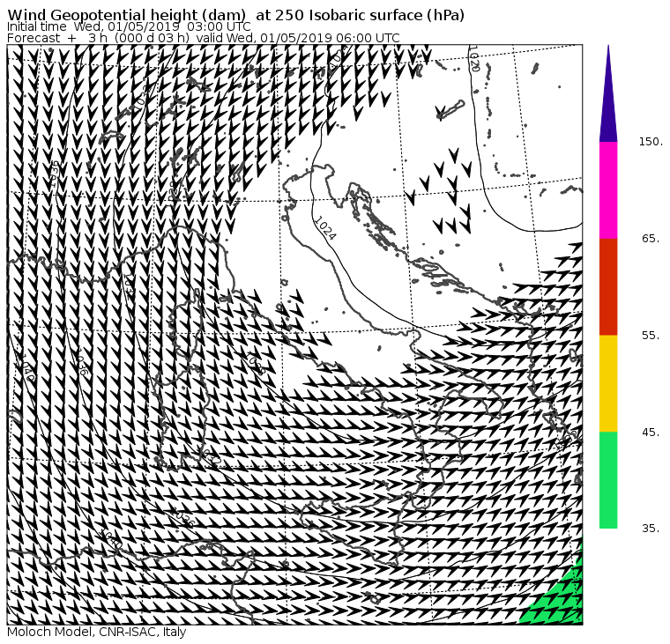The width and height of the screenshot is (670, 644).
Task: Click the 'Initial time Wed, 01/05/2019 03:00 UTC' line
Action: coord(129,27)
